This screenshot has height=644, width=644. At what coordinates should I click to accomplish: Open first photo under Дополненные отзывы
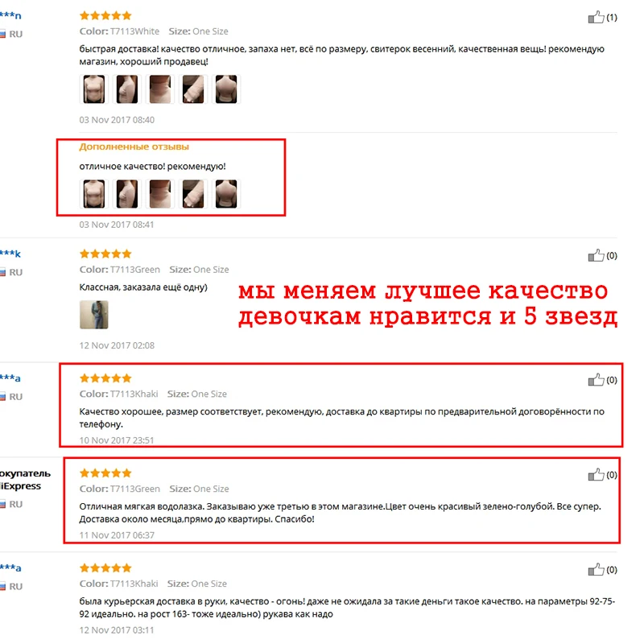coord(94,194)
